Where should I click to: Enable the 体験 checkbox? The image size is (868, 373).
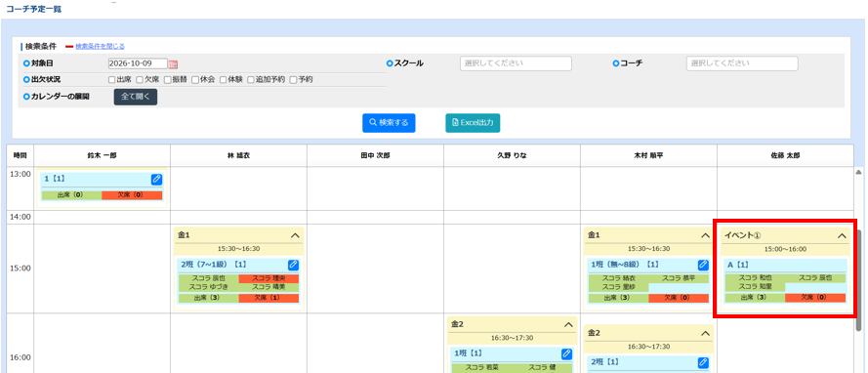click(x=223, y=80)
